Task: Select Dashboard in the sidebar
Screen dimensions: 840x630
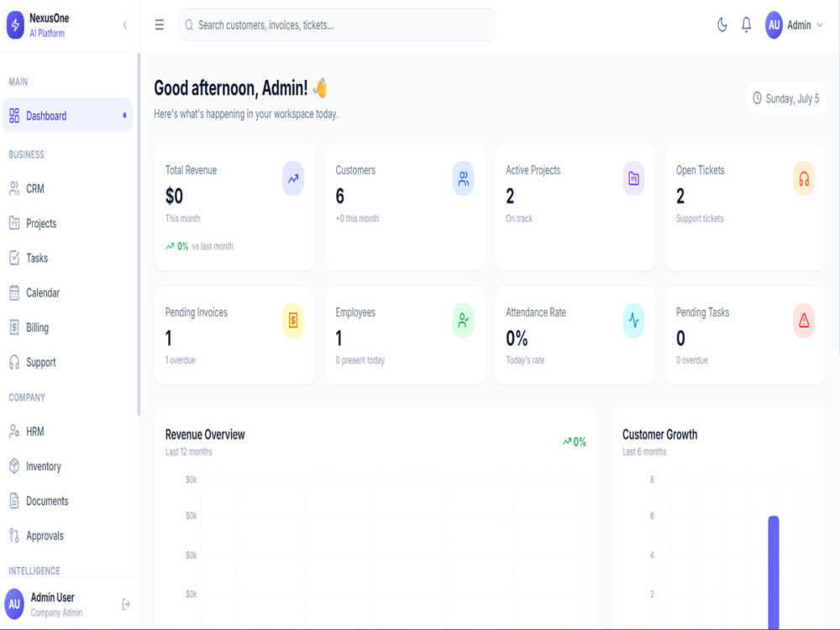Action: [x=67, y=115]
